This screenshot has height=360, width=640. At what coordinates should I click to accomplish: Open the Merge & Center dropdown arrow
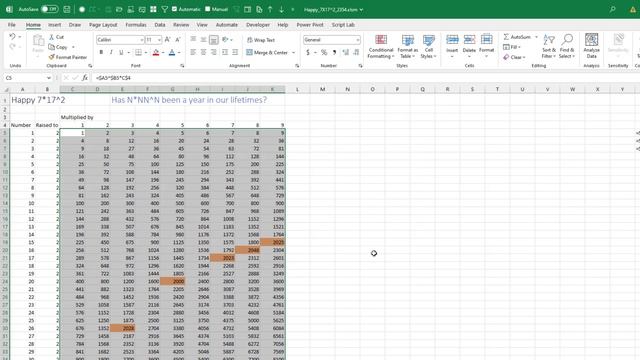click(x=293, y=53)
